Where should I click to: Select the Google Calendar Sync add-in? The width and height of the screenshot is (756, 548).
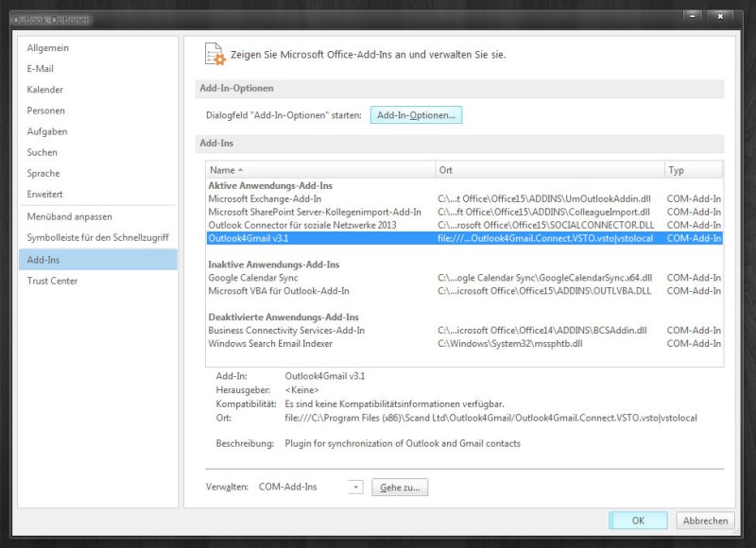(253, 278)
